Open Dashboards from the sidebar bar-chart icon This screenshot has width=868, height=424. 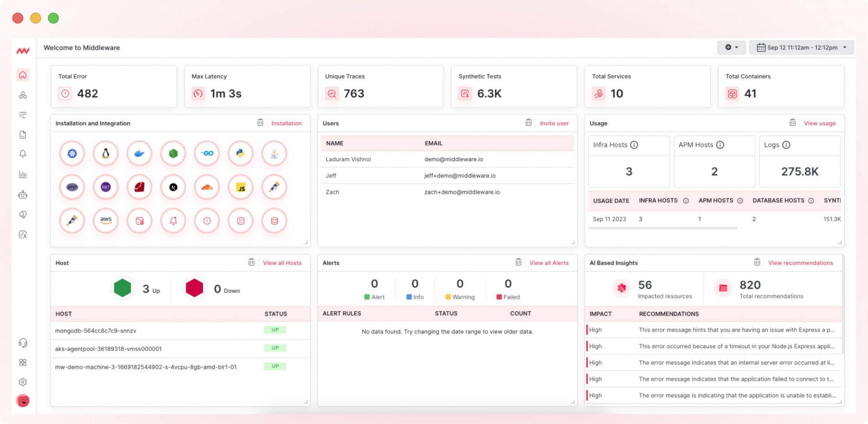click(x=23, y=174)
